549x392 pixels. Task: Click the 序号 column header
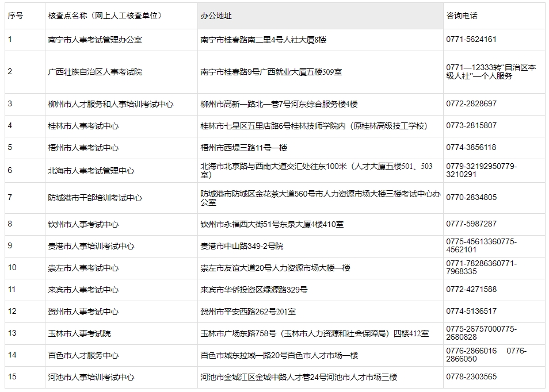(x=16, y=16)
